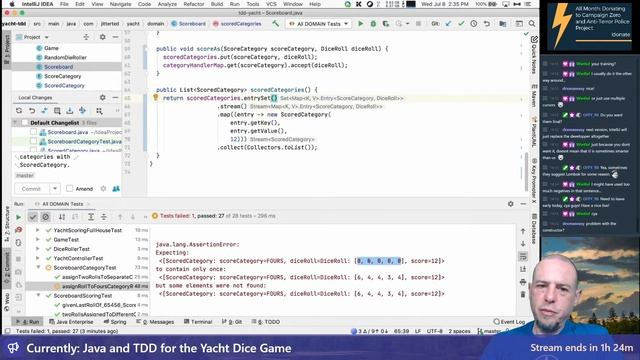Screen dimensions: 640x360
Task: Click the Git rollback arrow in main toolbar
Action: click(x=487, y=24)
